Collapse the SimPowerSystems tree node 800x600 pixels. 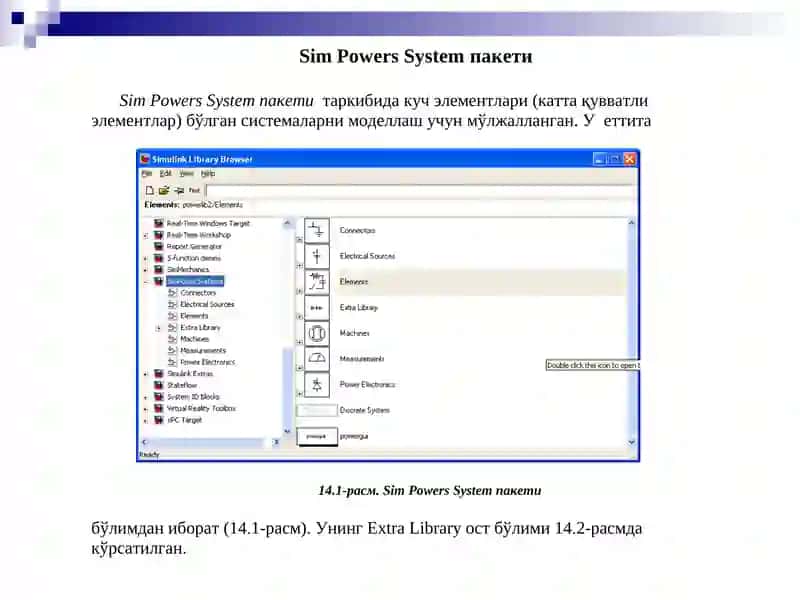(146, 282)
